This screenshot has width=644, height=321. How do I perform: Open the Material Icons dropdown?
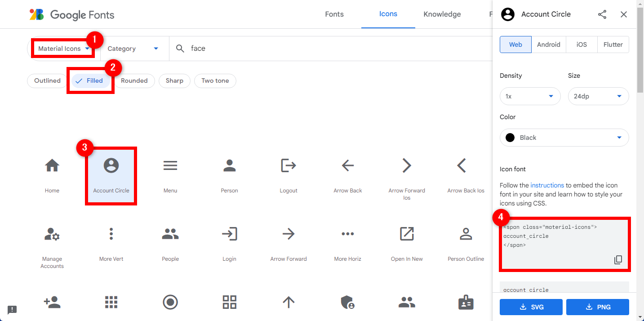64,49
